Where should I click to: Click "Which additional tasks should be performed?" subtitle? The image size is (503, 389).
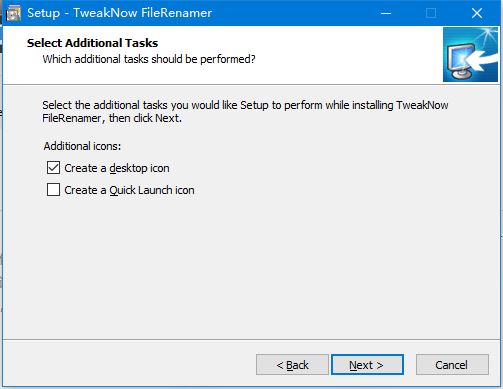[x=149, y=59]
